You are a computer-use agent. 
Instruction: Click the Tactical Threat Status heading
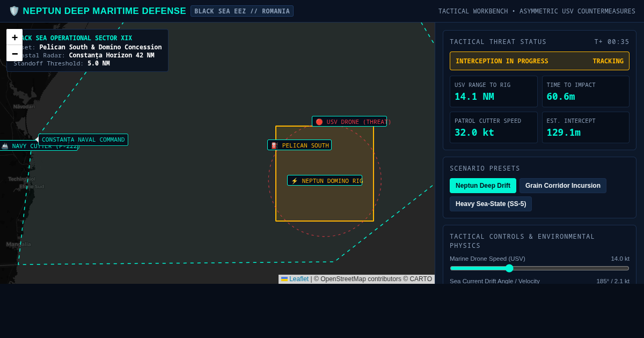498,42
